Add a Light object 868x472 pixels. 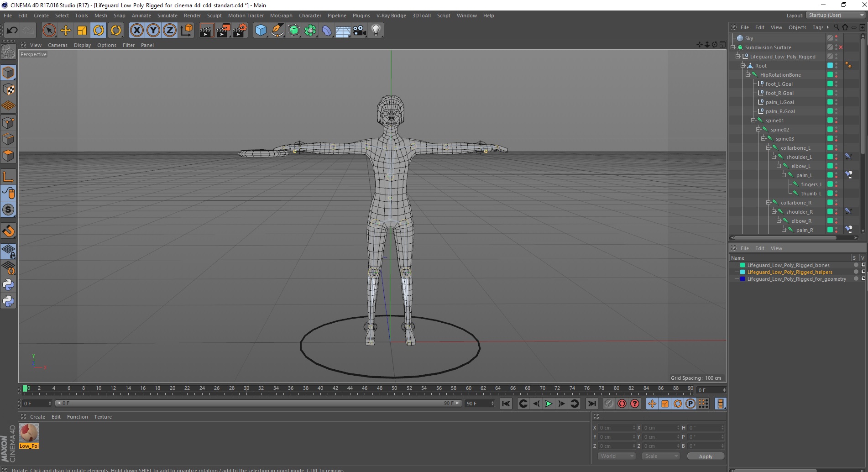click(376, 31)
